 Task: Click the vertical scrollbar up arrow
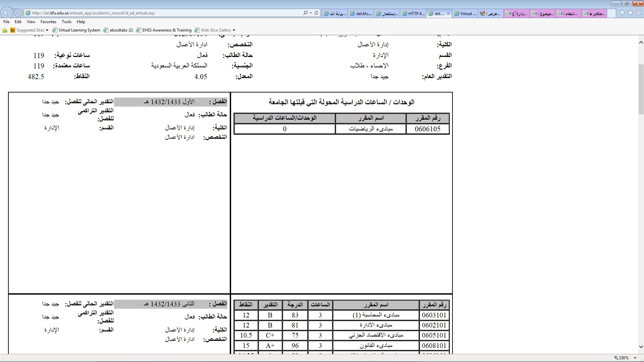641,43
